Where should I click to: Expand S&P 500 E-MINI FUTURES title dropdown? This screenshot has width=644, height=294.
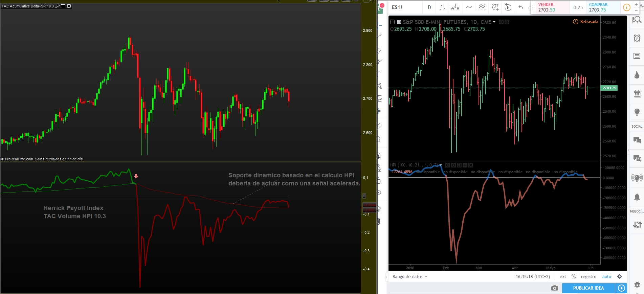tap(494, 22)
